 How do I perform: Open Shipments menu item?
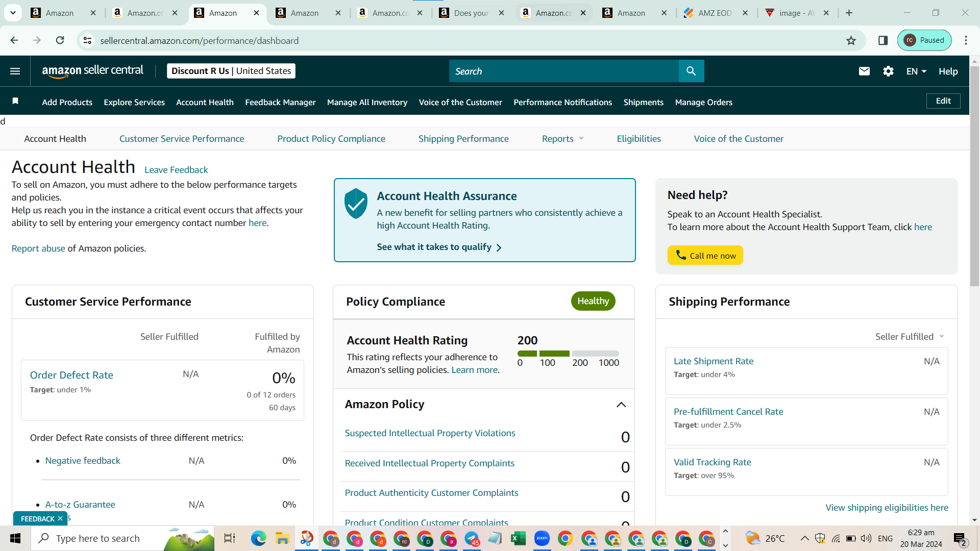coord(643,102)
